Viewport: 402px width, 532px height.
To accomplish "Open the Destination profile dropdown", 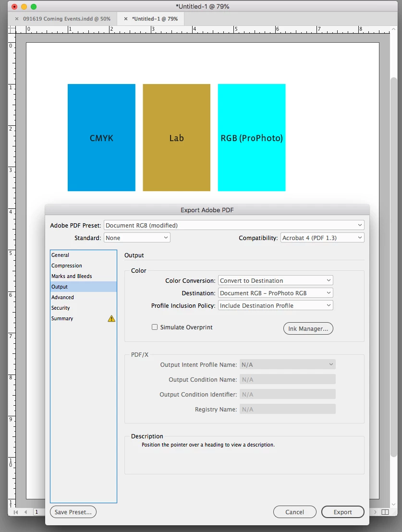I will pyautogui.click(x=275, y=293).
